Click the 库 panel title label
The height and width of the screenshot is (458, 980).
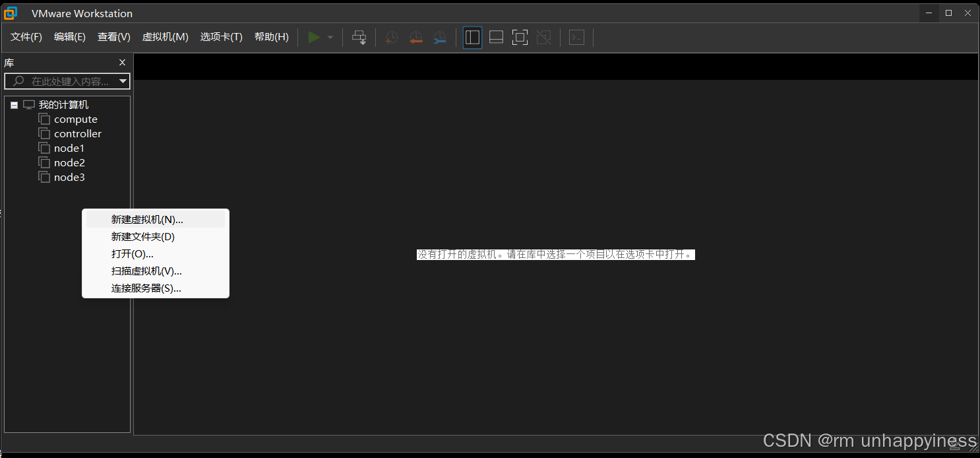click(9, 63)
